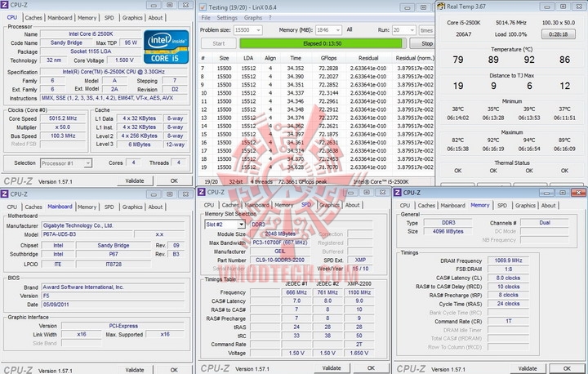Click the Max Bandwidth PC3-10700F field
Screen dimensions: 588x374
pos(280,243)
